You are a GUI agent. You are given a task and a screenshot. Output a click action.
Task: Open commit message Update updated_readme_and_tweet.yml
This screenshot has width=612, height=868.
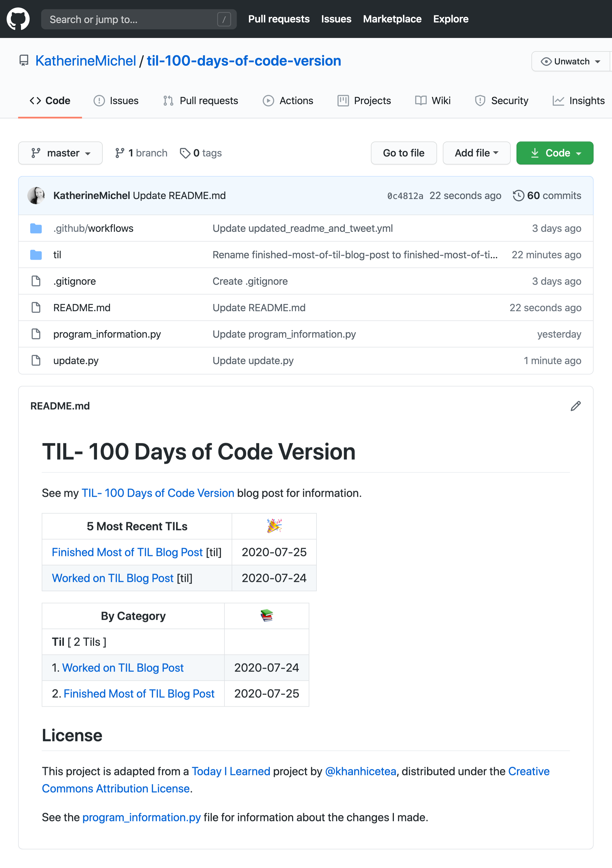[303, 228]
